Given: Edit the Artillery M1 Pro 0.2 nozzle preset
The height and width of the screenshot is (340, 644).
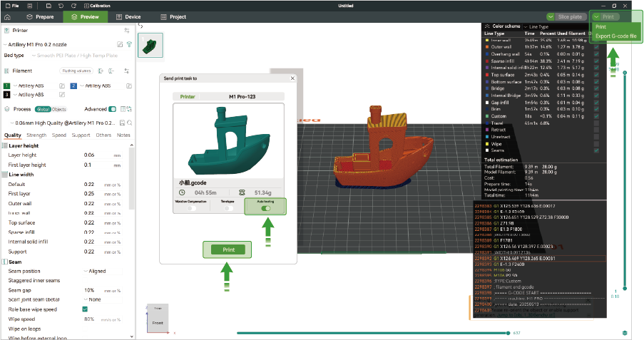Looking at the screenshot, I should point(120,44).
